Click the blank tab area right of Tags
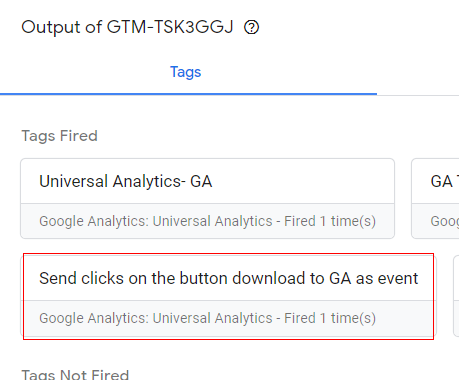This screenshot has height=380, width=459. [x=418, y=72]
